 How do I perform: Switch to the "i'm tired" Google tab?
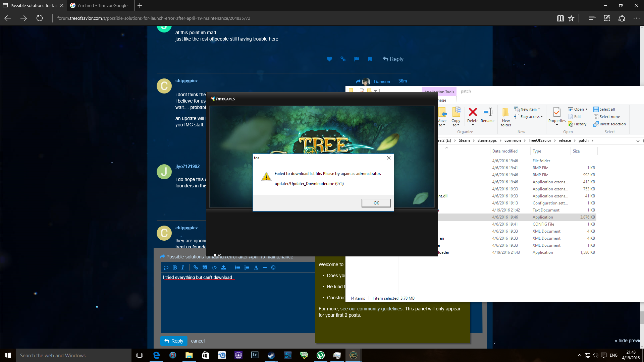pos(101,5)
